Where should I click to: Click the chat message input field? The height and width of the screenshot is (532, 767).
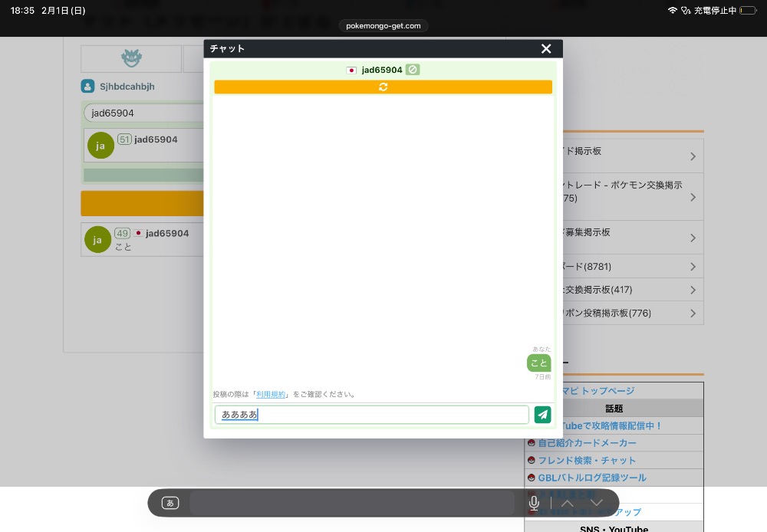tap(372, 415)
